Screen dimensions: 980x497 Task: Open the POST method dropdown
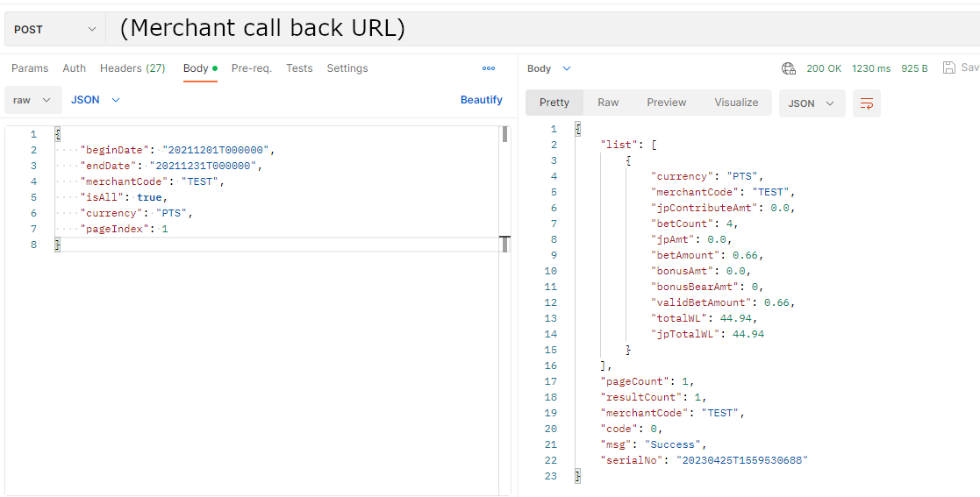coord(54,30)
